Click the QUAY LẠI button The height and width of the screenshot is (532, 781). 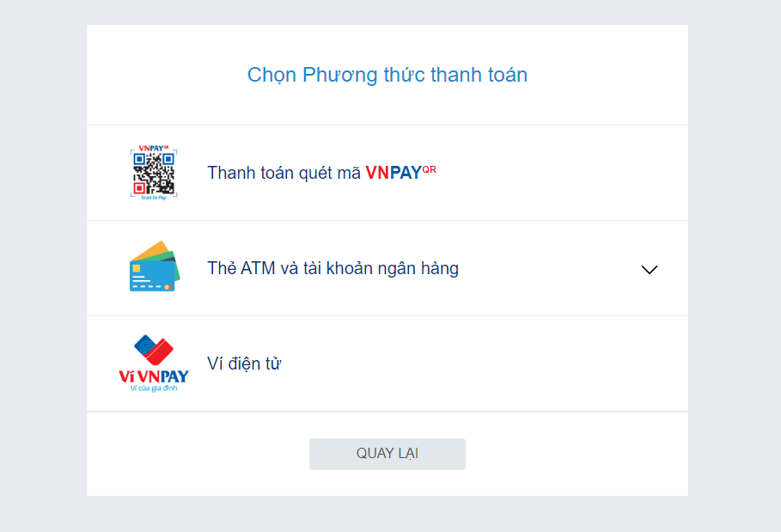click(387, 454)
